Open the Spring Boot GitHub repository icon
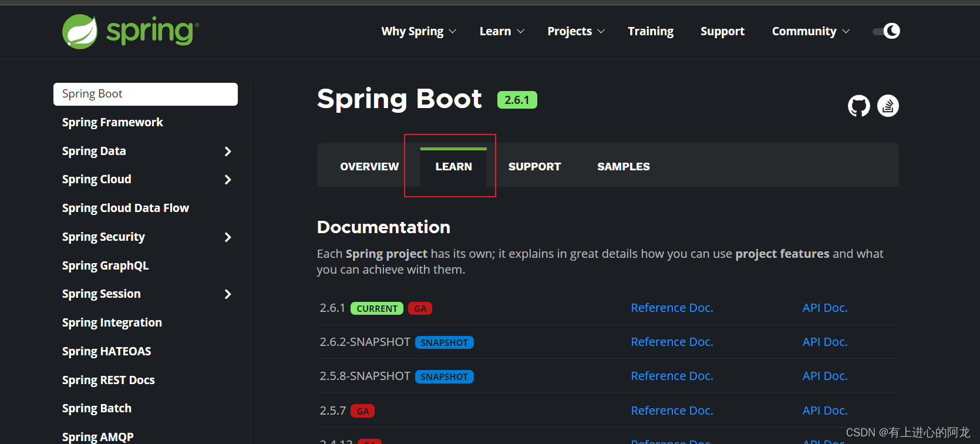Screen dimensions: 980x444 click(x=858, y=106)
